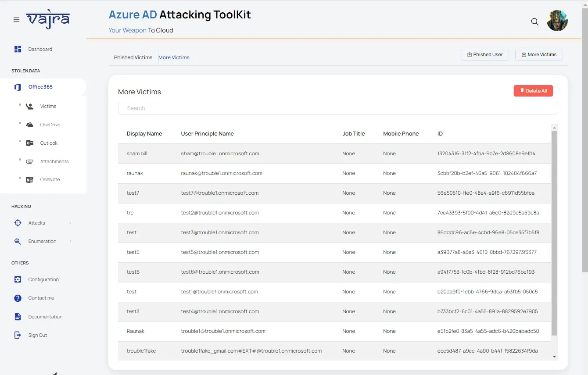This screenshot has height=375, width=588.
Task: Click the Vajra logo
Action: click(47, 20)
